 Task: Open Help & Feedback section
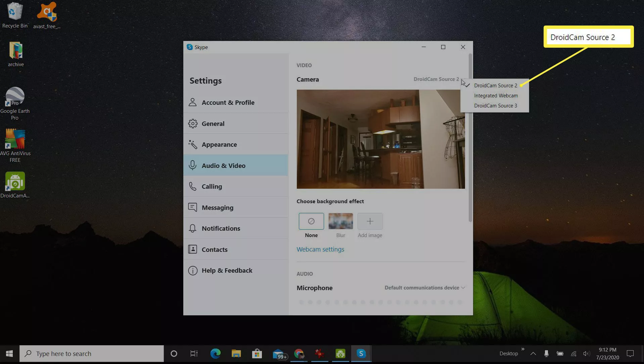coord(235,270)
